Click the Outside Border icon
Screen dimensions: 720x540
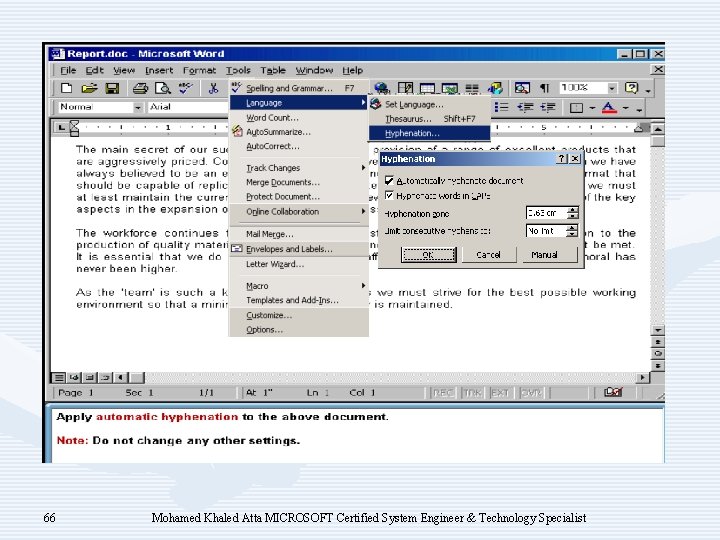pyautogui.click(x=576, y=108)
